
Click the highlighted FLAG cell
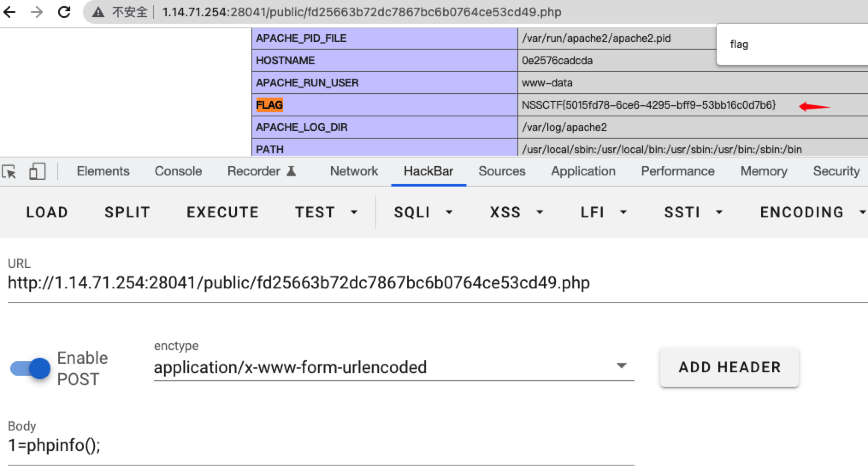[x=269, y=105]
